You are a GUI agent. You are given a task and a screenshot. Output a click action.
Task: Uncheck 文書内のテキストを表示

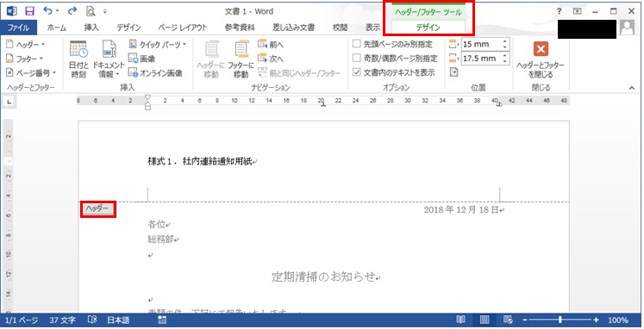tap(357, 72)
